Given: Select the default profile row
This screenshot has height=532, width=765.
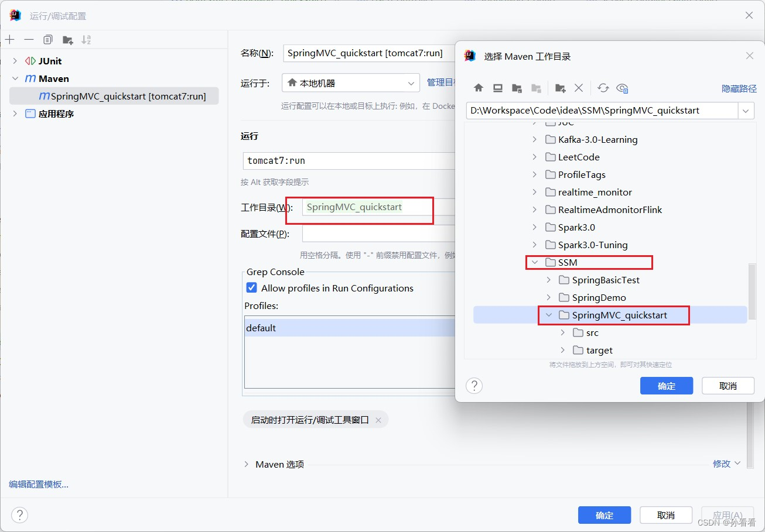Looking at the screenshot, I should (350, 328).
